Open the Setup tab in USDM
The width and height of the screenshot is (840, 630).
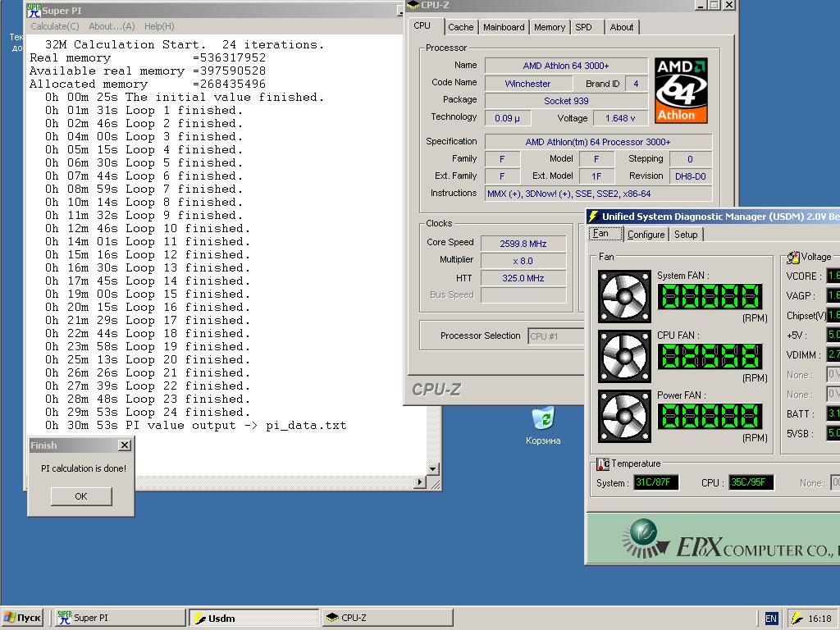(x=686, y=234)
